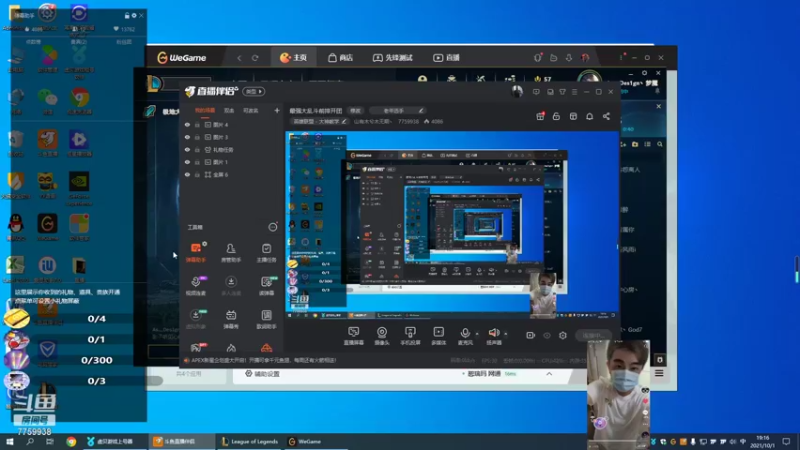
Task: Open the 弹幕秀 tool
Action: pos(231,319)
